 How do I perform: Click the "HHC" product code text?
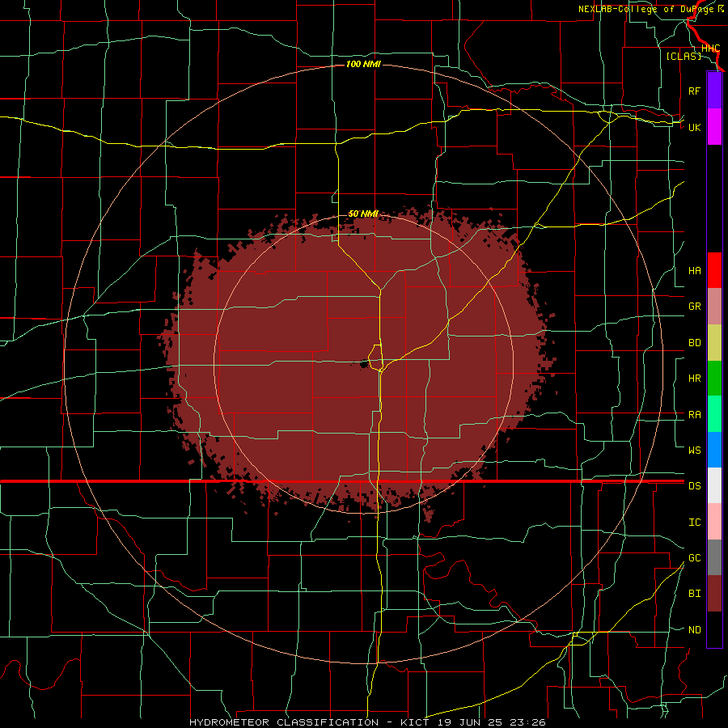click(710, 49)
